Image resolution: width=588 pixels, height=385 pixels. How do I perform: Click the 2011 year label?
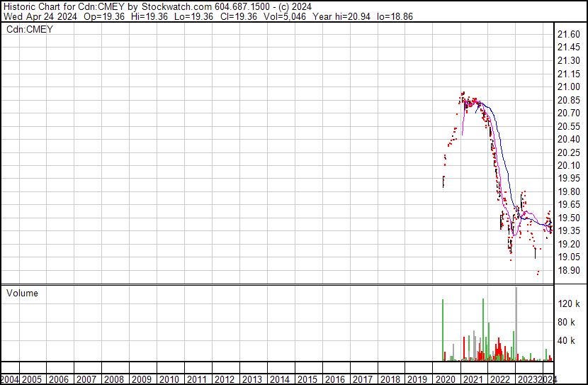[197, 379]
